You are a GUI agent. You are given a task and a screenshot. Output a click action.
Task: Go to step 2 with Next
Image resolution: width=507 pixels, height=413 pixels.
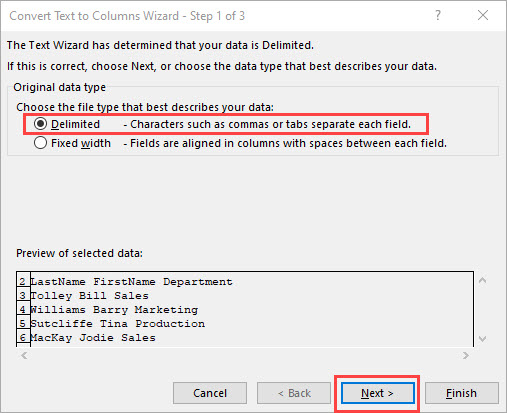pyautogui.click(x=378, y=393)
